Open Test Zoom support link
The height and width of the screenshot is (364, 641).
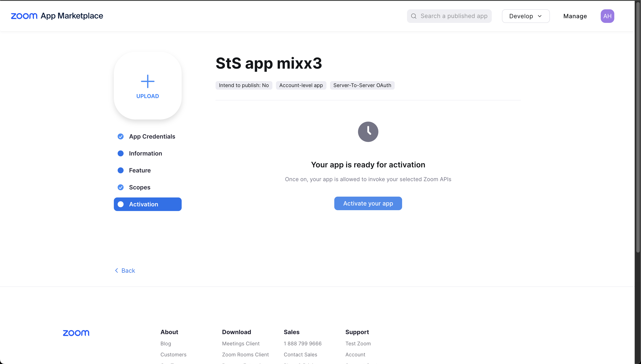[x=358, y=343]
